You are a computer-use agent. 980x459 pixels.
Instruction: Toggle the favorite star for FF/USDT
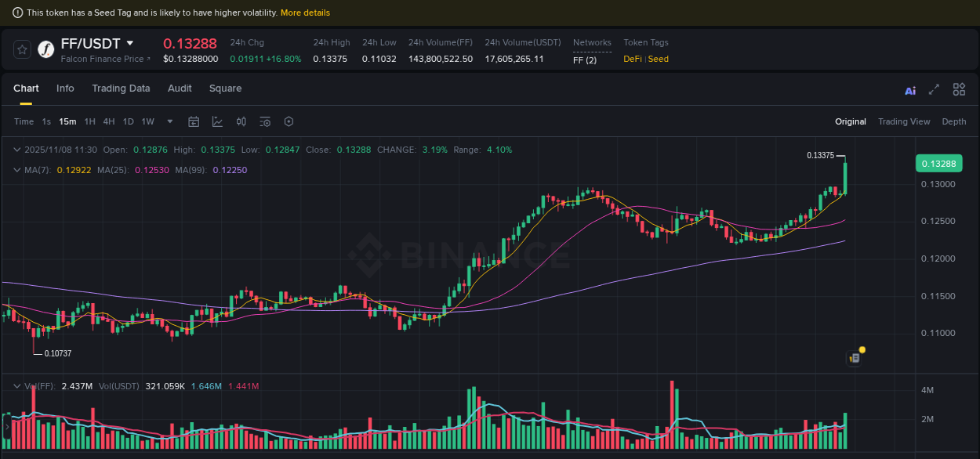(x=22, y=49)
